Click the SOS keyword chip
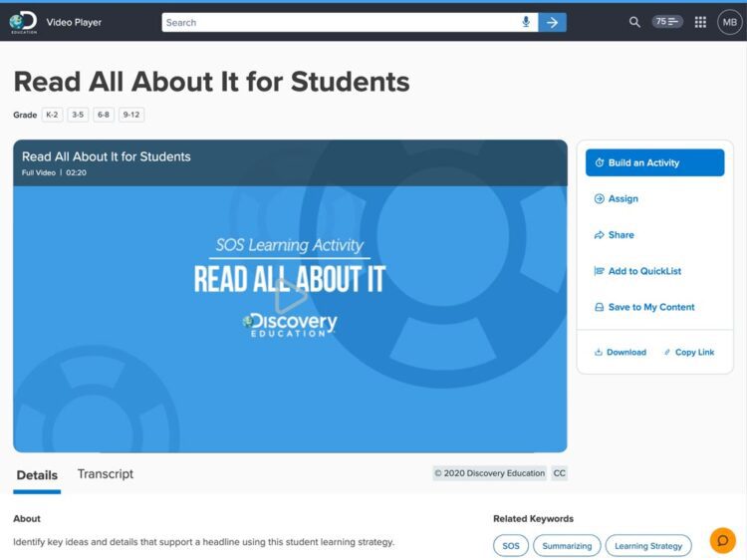747x560 pixels. coord(511,546)
